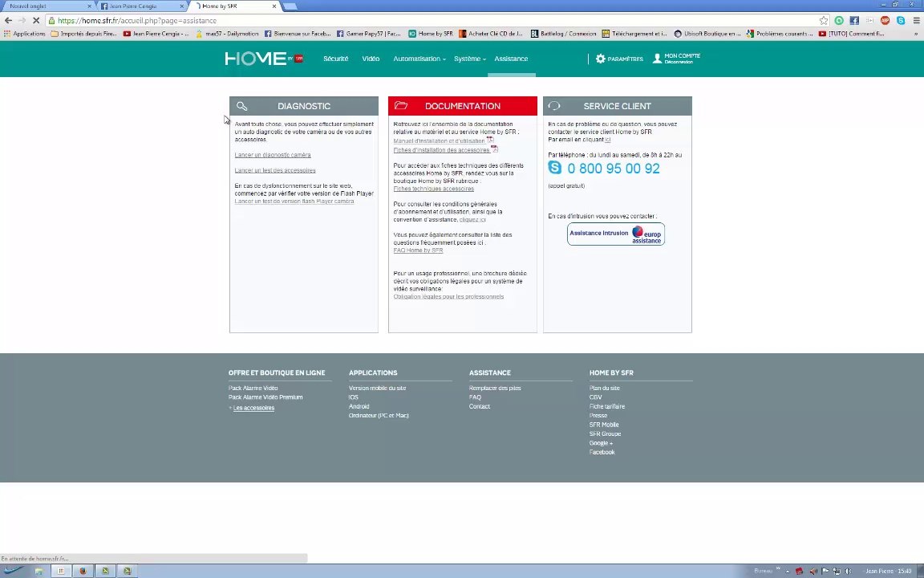Open the Ubisoft Boutique bookmark
The image size is (924, 578).
tap(707, 34)
